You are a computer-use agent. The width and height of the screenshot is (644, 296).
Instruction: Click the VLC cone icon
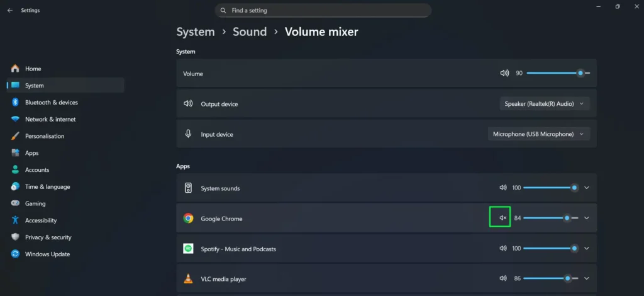click(x=188, y=279)
